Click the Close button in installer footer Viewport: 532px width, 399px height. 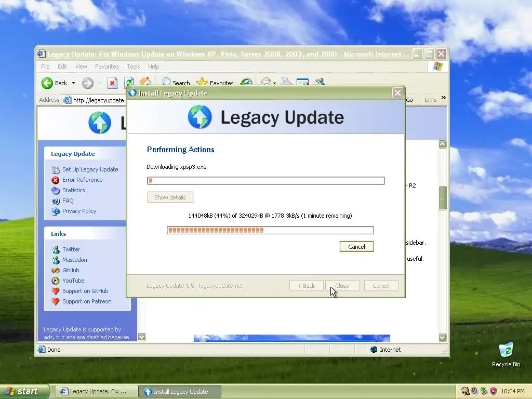point(342,286)
